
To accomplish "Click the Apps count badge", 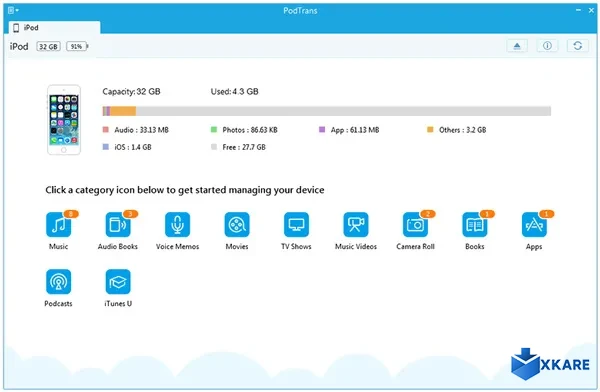I will [x=546, y=214].
